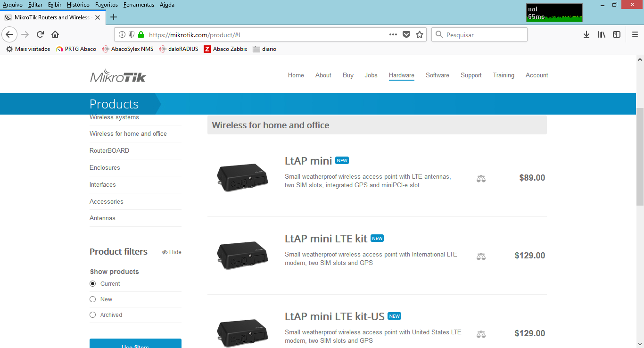Open the Account page
Viewport: 644px width, 348px height.
click(x=537, y=75)
